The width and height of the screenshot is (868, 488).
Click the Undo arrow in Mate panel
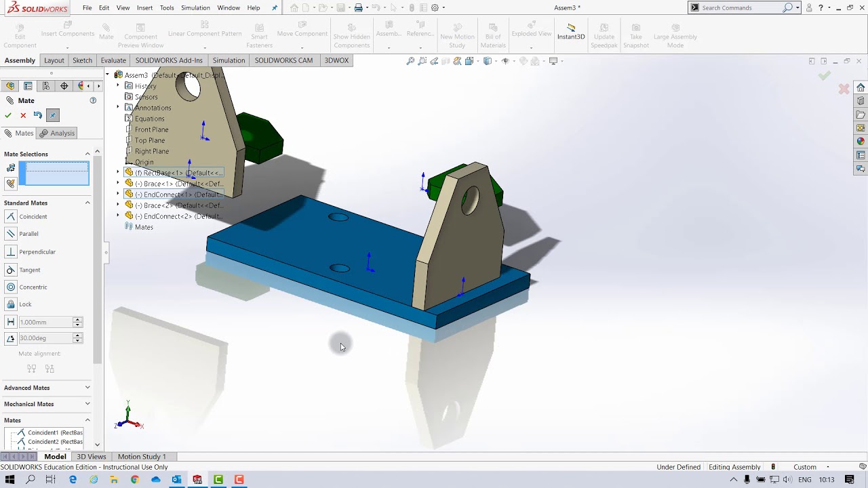(38, 115)
